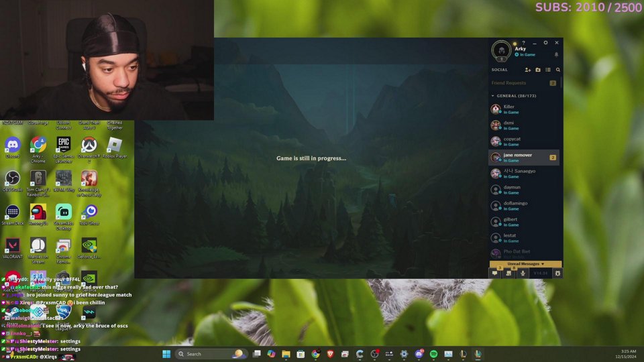Click the Streamlabs Desktop shortcut
Image resolution: width=644 pixels, height=362 pixels.
click(64, 217)
